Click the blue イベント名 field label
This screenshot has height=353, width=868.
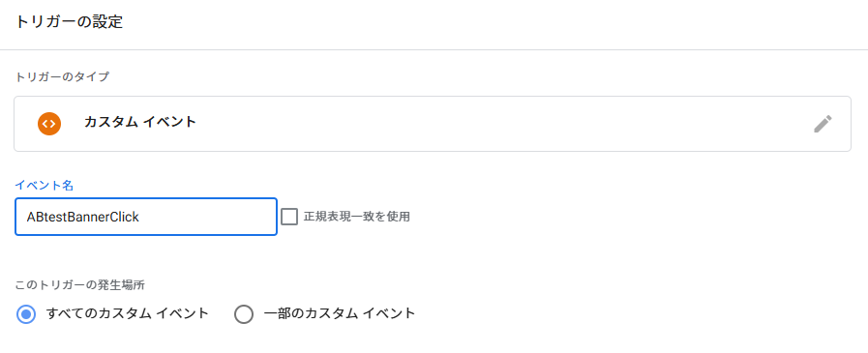[44, 186]
